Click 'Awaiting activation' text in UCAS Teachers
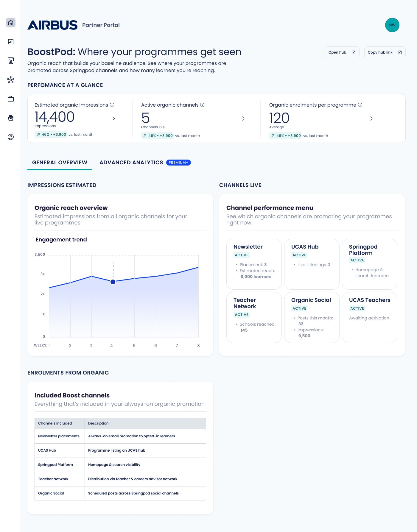Screen dimensions: 417x532 coord(369,318)
